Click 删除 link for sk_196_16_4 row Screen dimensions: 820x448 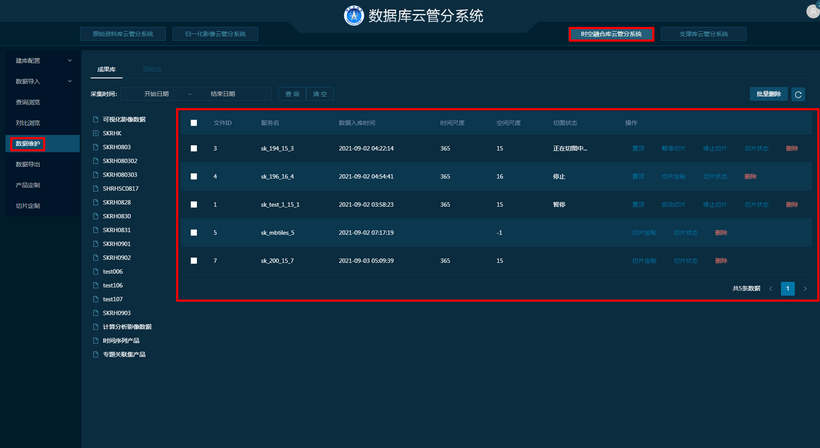click(750, 176)
